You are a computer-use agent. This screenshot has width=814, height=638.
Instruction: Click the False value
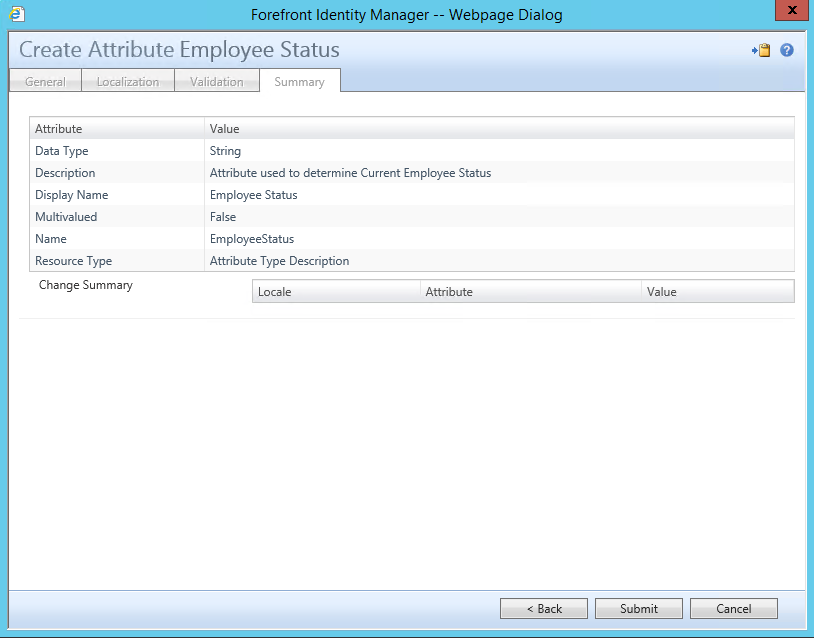223,217
